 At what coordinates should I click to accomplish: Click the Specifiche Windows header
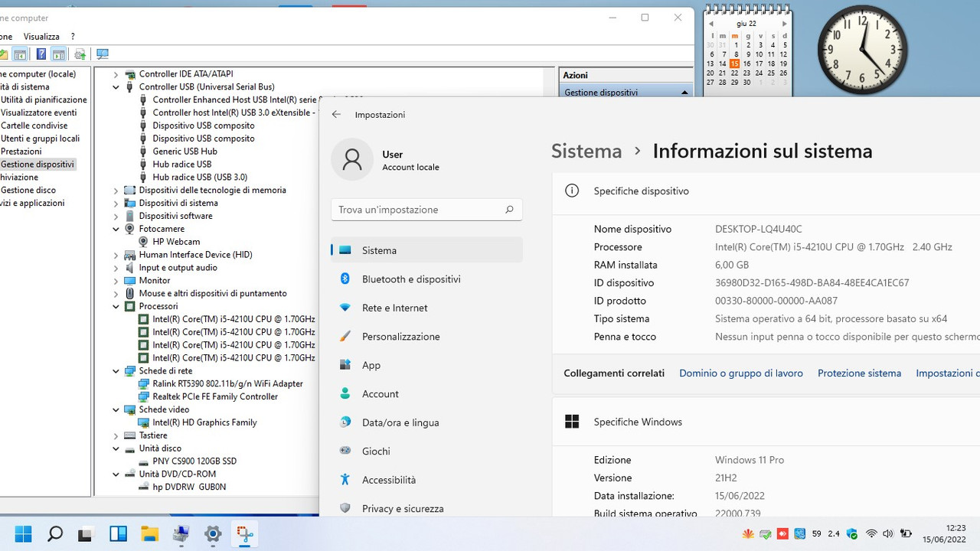click(766, 422)
